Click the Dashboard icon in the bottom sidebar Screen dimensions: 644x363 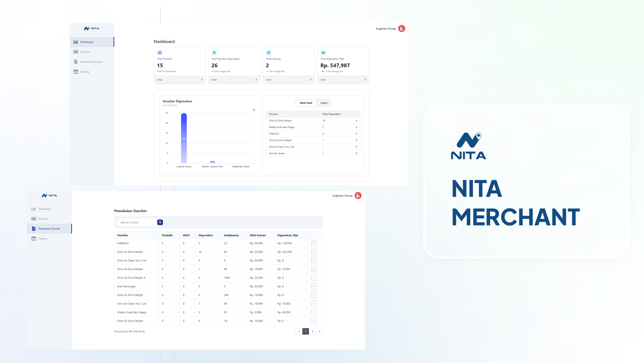34,209
